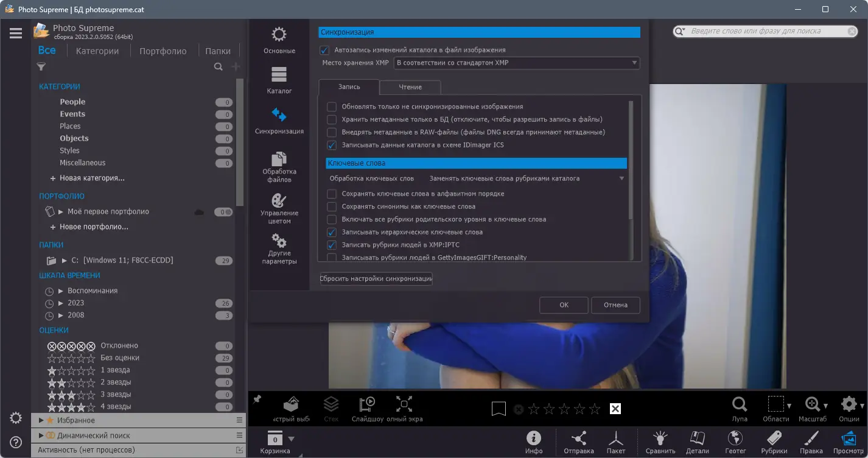868x458 pixels.
Task: Expand the 2023 timeline node
Action: point(61,303)
